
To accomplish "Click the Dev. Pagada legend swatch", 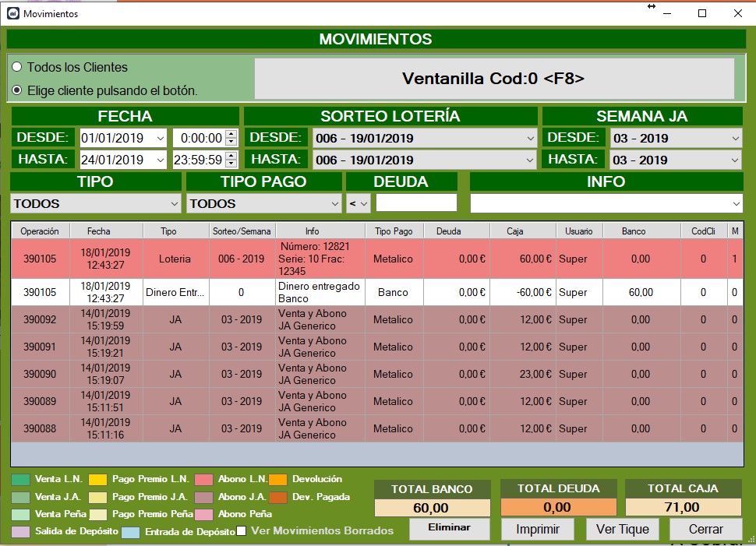I will click(x=278, y=498).
